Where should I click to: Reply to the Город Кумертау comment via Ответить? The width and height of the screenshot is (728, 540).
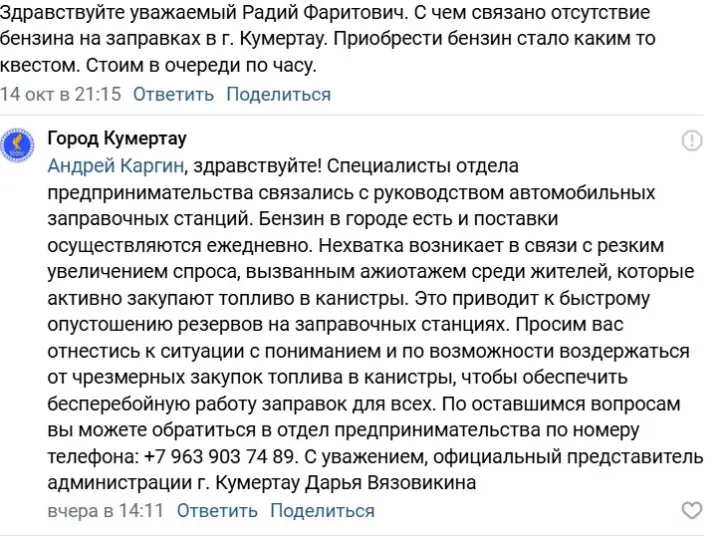click(217, 511)
